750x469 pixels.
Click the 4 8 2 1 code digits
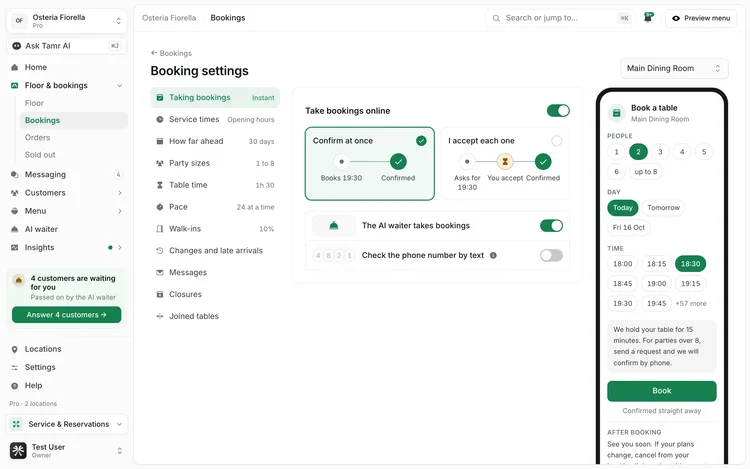point(333,255)
